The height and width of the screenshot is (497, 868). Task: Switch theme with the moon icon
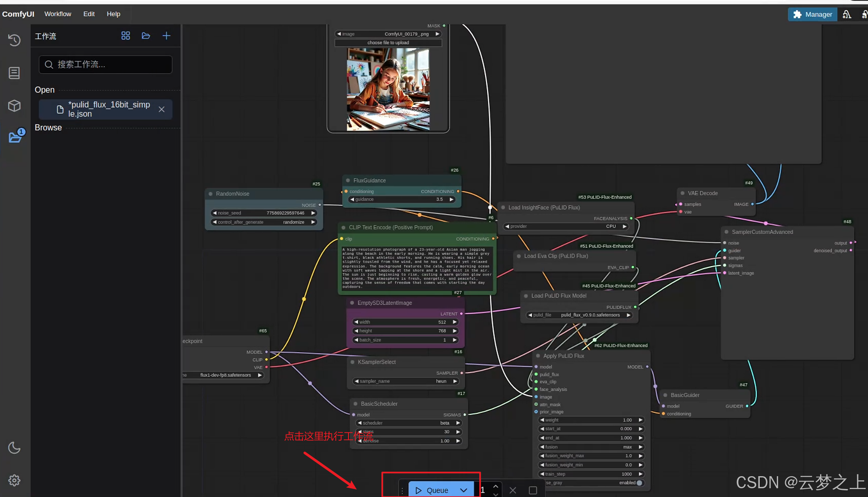coord(14,447)
